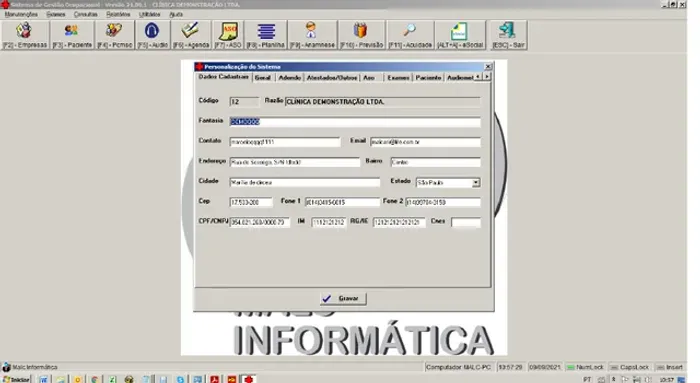
Task: Click the Chrome icon in the taskbar
Action: (95, 379)
